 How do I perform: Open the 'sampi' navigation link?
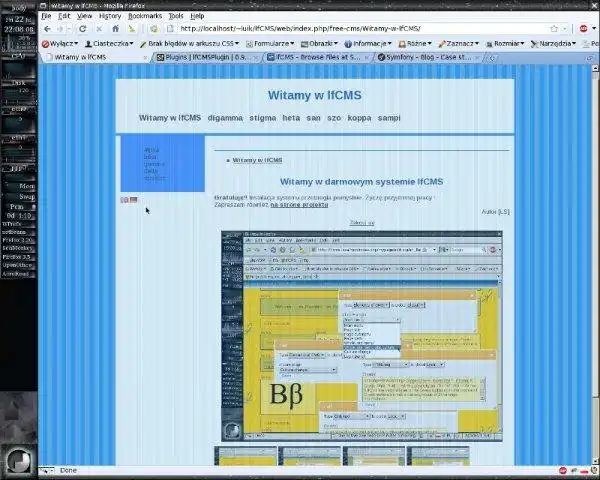pyautogui.click(x=389, y=118)
